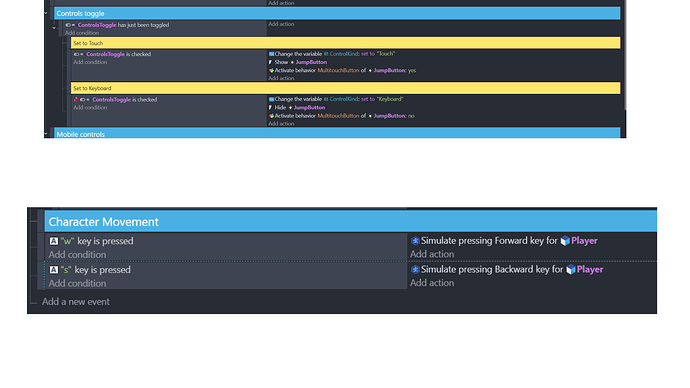Select the yellow Set to Keyboard comment
This screenshot has height=388, width=690.
pos(345,88)
